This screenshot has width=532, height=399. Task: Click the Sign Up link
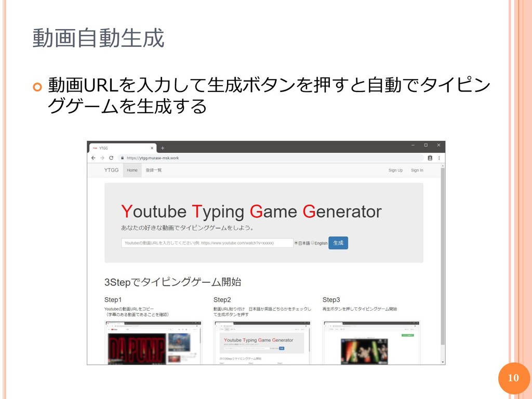coord(395,170)
